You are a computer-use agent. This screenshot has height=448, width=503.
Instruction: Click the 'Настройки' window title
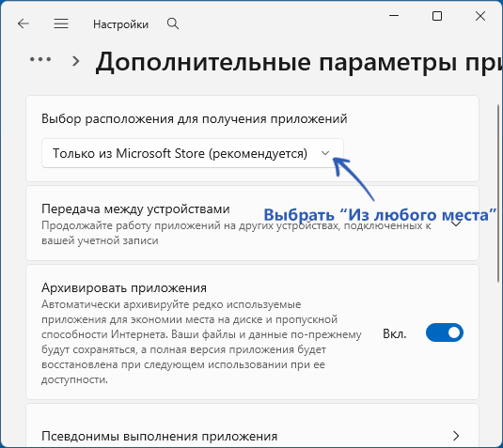pos(120,24)
